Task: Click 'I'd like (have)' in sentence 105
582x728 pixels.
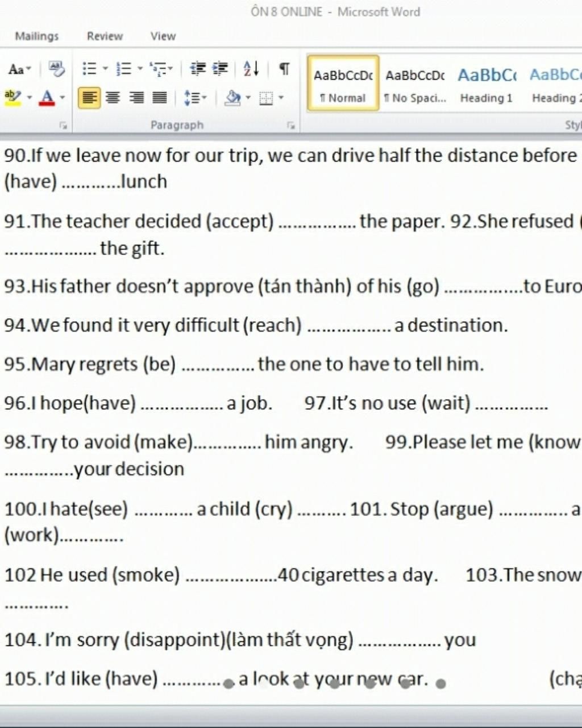Action: click(101, 679)
